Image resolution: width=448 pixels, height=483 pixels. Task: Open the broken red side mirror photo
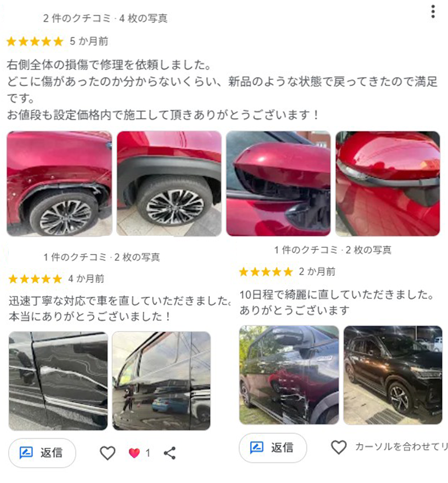pyautogui.click(x=278, y=184)
